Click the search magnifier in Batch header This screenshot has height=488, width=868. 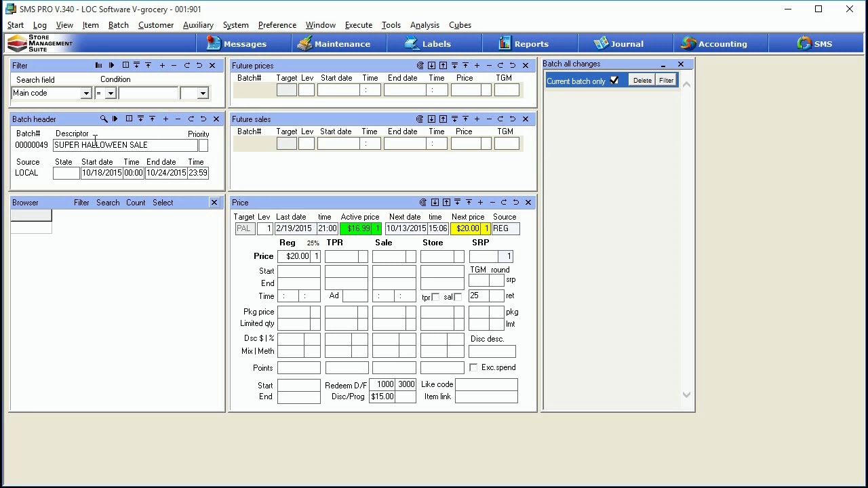[103, 119]
